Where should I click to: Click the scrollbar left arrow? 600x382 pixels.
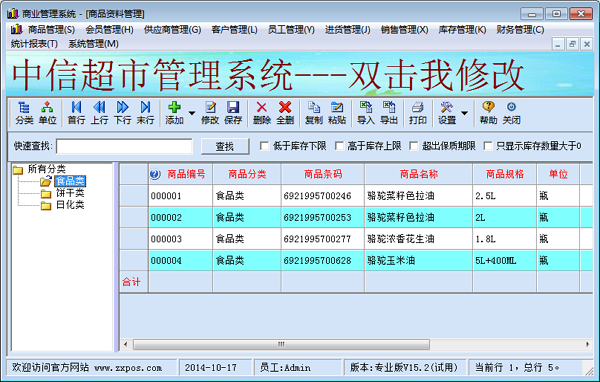[126, 344]
